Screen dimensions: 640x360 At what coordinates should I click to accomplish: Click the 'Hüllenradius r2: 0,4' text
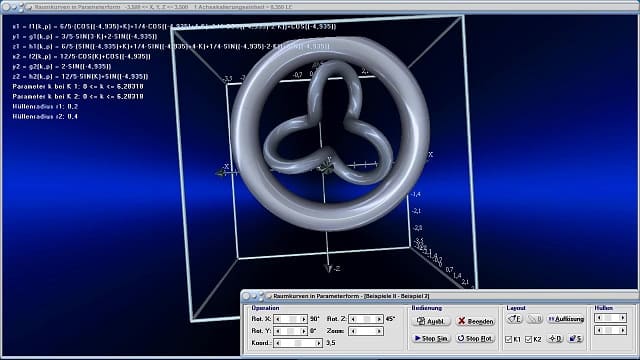[45, 117]
